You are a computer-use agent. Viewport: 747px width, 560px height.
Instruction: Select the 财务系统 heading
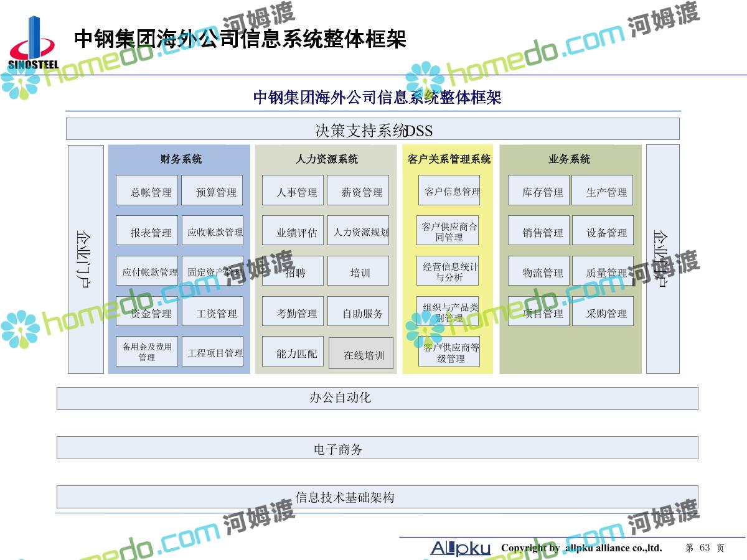coord(181,159)
